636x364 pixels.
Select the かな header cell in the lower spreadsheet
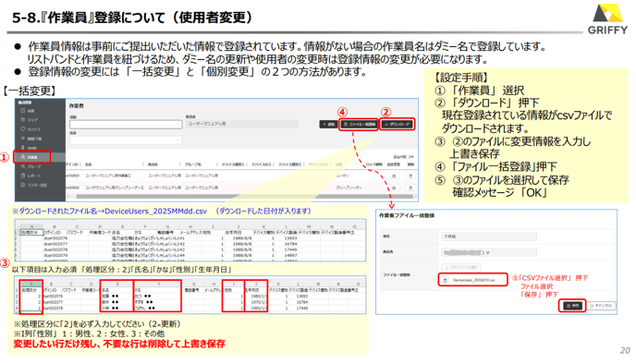click(157, 290)
